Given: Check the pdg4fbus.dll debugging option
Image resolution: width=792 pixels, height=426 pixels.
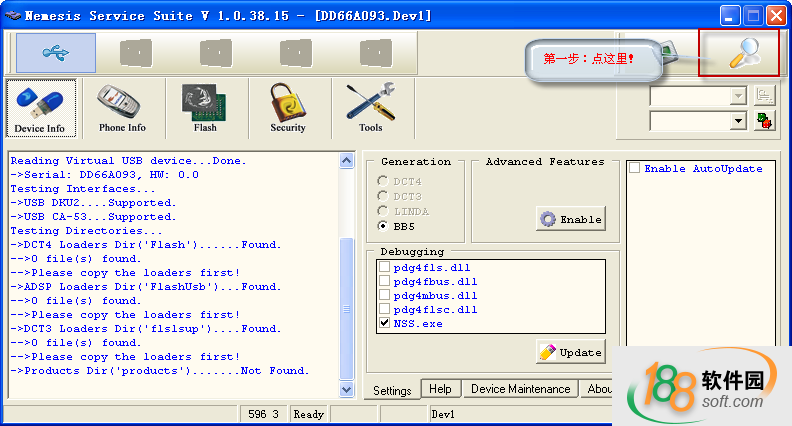Looking at the screenshot, I should 385,282.
